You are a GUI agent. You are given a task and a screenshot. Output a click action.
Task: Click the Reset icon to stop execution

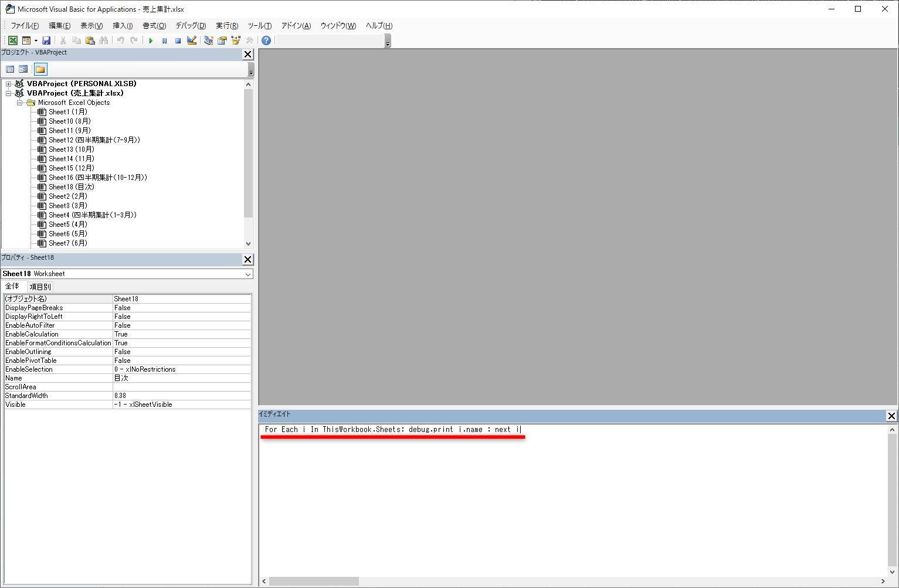coord(178,40)
